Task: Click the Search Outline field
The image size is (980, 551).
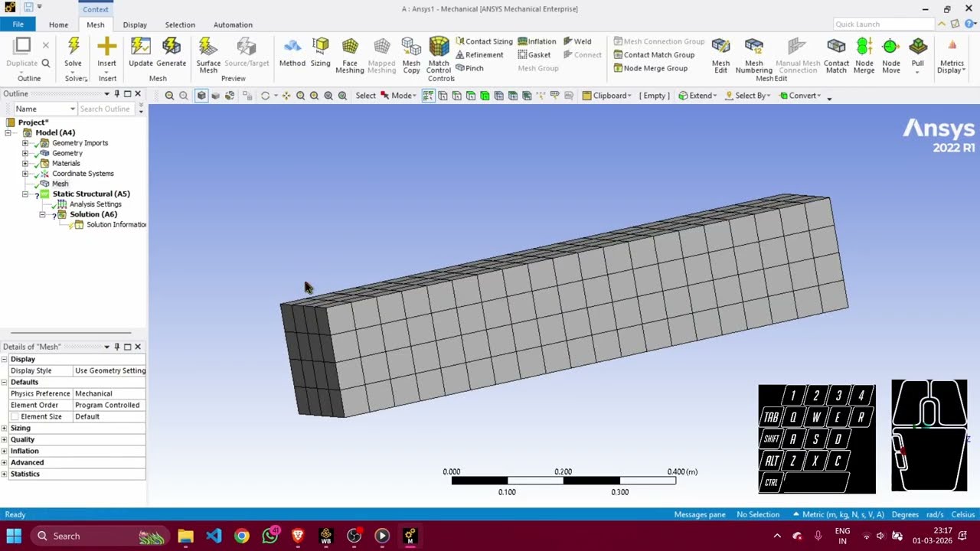Action: (x=106, y=109)
